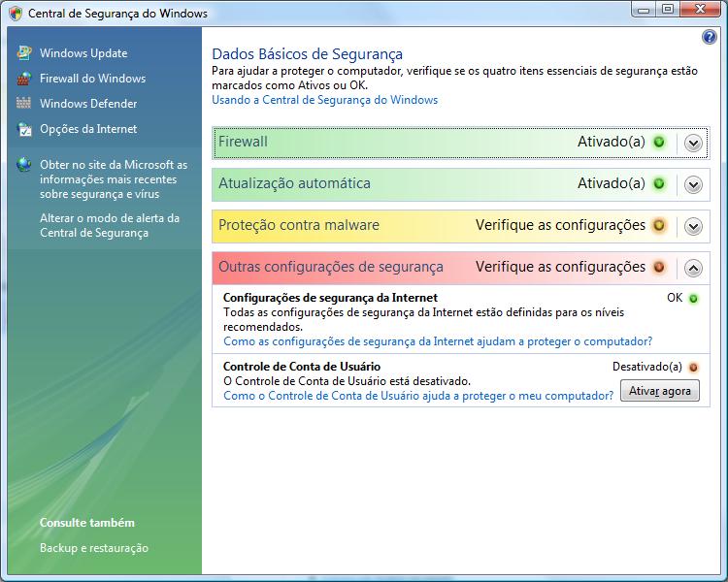
Task: Click the Windows Update shield icon
Action: pos(24,53)
